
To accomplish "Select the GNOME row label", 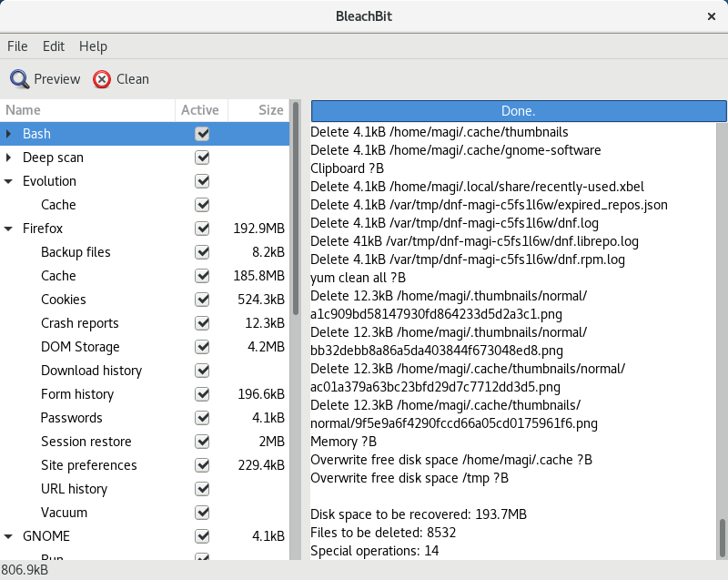I will pos(46,536).
